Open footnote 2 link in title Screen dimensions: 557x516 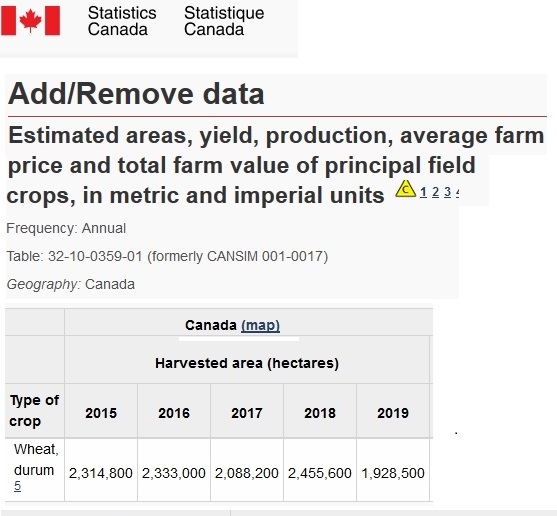(x=436, y=192)
